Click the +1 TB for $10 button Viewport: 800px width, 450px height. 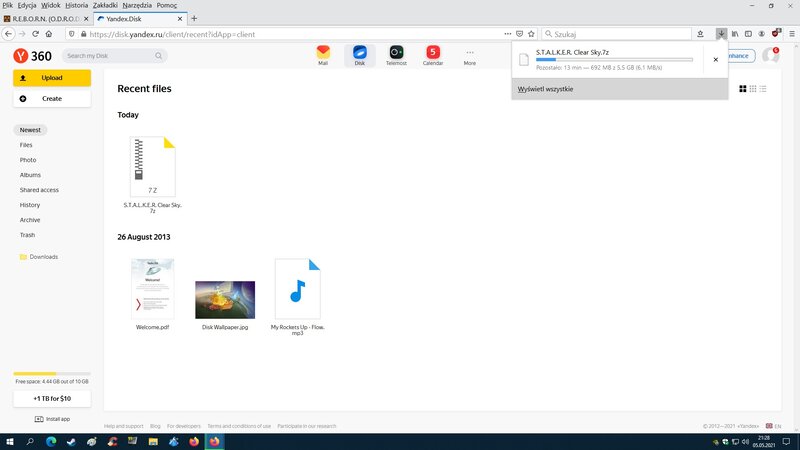pyautogui.click(x=52, y=398)
